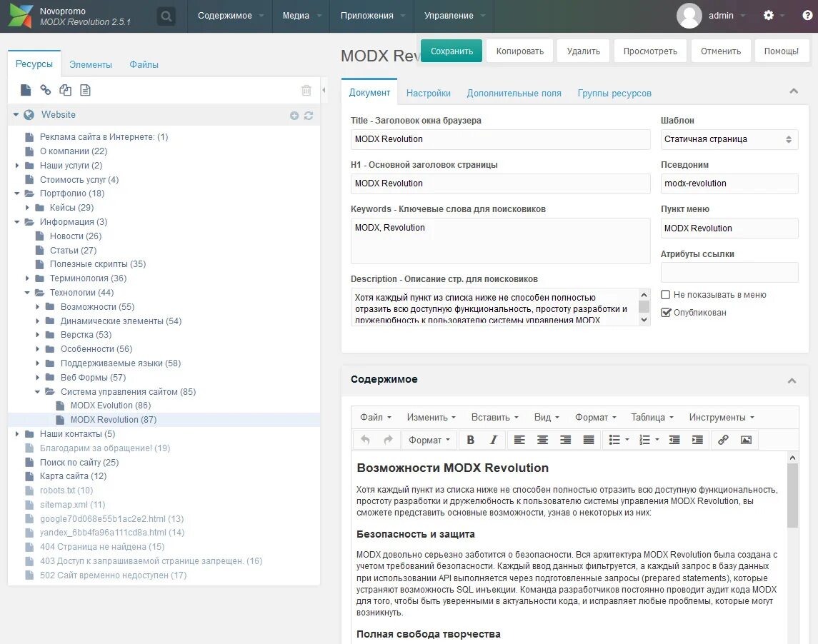The height and width of the screenshot is (644, 818).
Task: Collapse the document fields panel chevron
Action: [794, 91]
